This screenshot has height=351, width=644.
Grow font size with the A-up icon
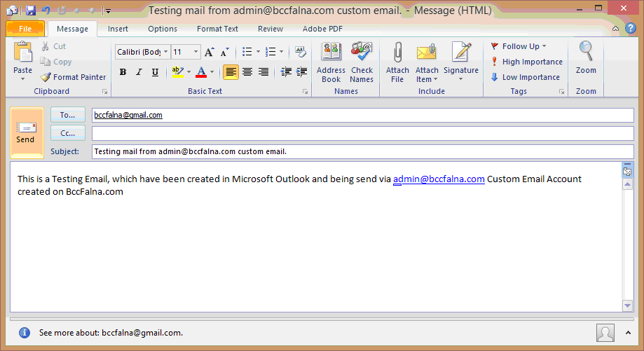(x=209, y=52)
